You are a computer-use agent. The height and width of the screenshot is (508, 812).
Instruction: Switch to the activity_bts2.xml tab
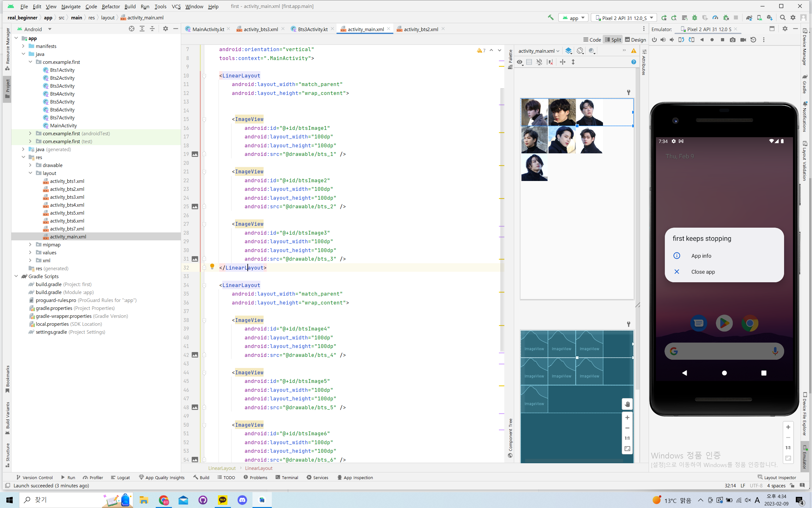pyautogui.click(x=421, y=29)
